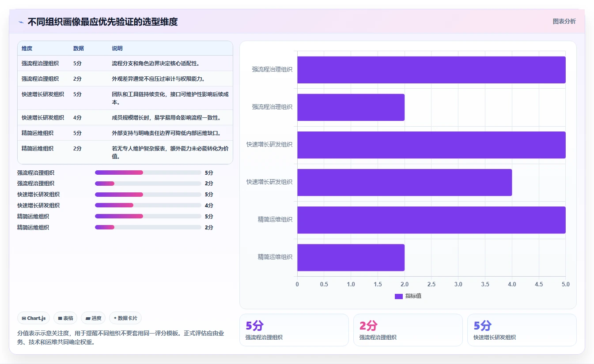The height and width of the screenshot is (364, 594).
Task: Select the text 外部支持与明确责任边界可降低内部运维缺口
Action: (x=166, y=133)
